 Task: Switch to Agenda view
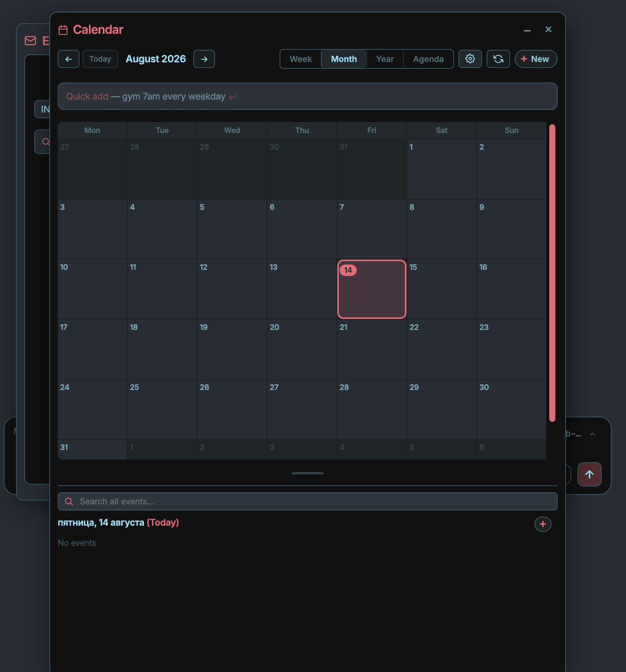click(428, 59)
